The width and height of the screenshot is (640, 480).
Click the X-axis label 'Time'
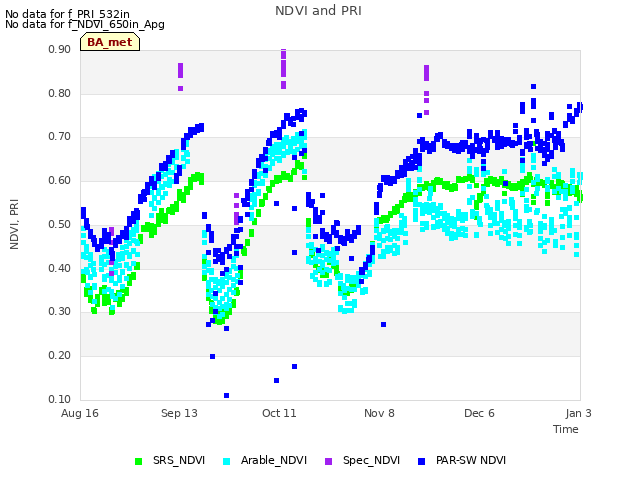click(x=566, y=429)
